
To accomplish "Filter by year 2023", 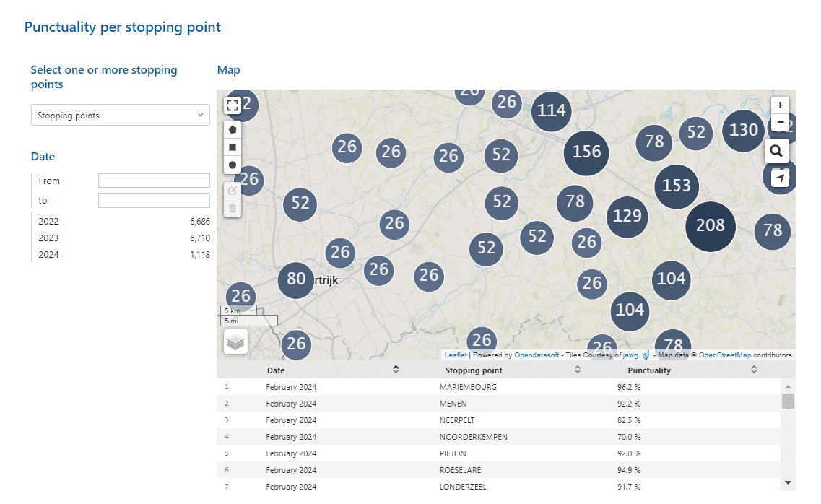I will coord(49,238).
